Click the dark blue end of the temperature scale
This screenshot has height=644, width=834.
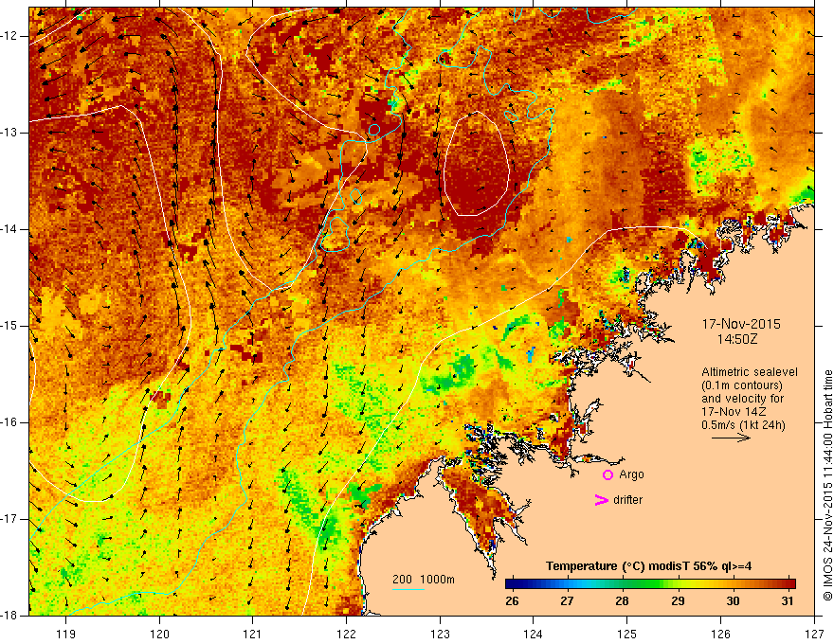512,584
